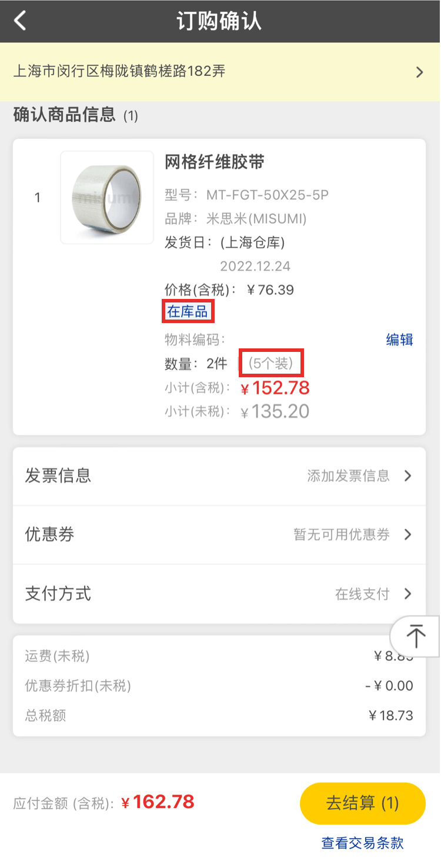Image resolution: width=441 pixels, height=868 pixels.
Task: Tap the shipping address 上海市闵行区梅陇镇鹤槎路182弄
Action: point(119,72)
